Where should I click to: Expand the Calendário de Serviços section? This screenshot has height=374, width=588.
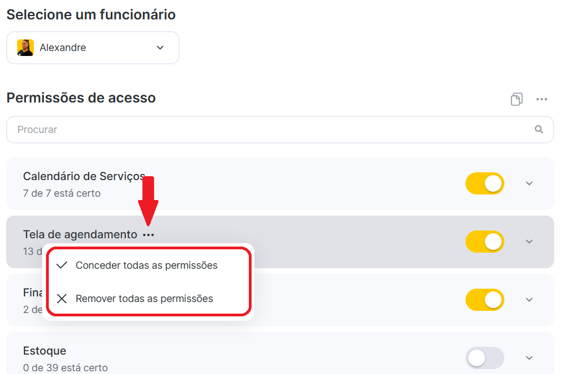[x=529, y=183]
